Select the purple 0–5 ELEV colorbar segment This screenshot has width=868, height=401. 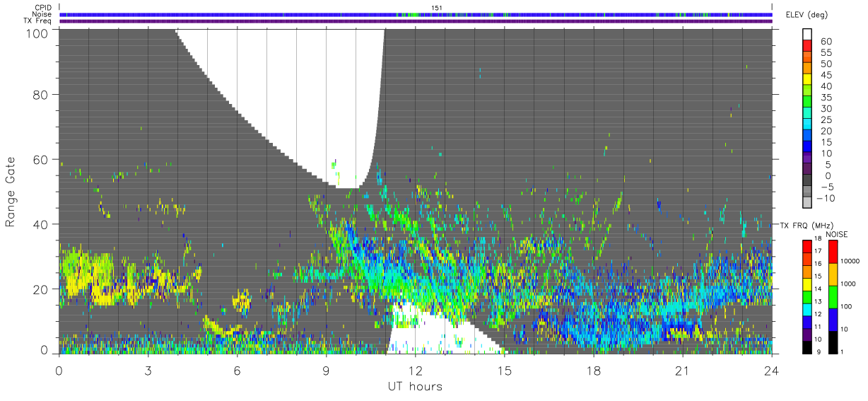(x=807, y=170)
